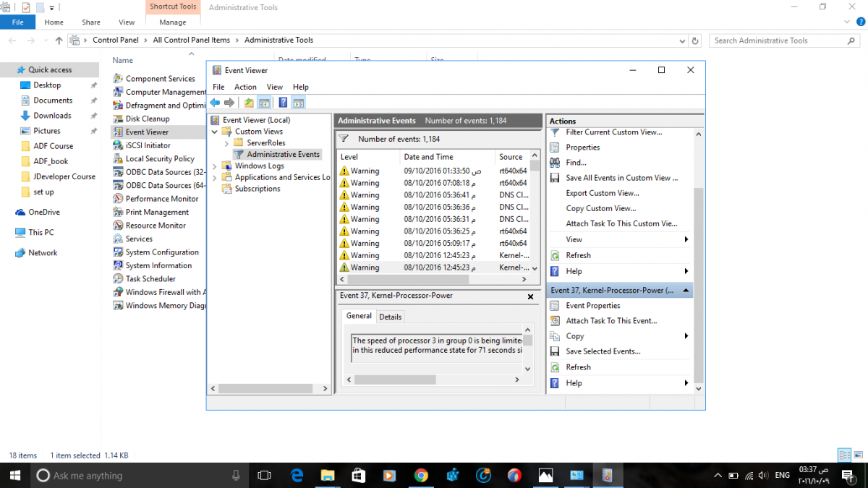
Task: Switch to the Details tab
Action: tap(391, 317)
